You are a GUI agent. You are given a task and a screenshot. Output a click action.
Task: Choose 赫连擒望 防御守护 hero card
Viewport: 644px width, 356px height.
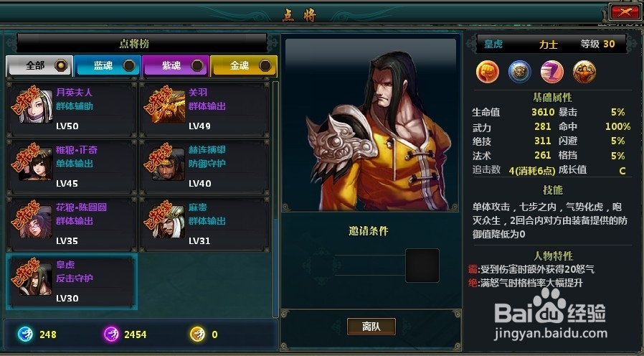(x=204, y=167)
